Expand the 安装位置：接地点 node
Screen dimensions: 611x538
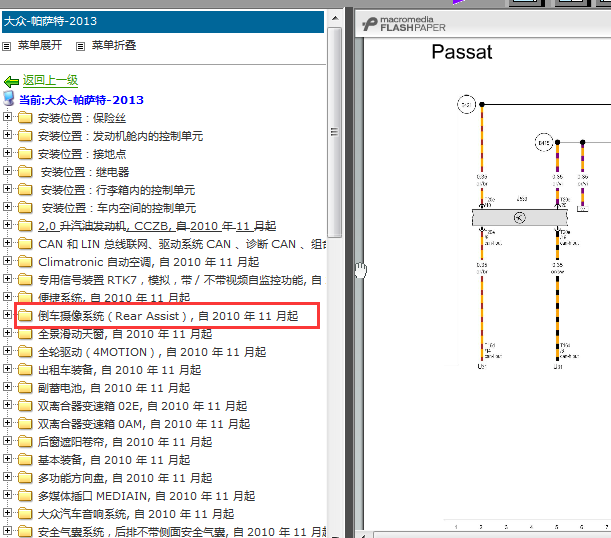pyautogui.click(x=7, y=152)
